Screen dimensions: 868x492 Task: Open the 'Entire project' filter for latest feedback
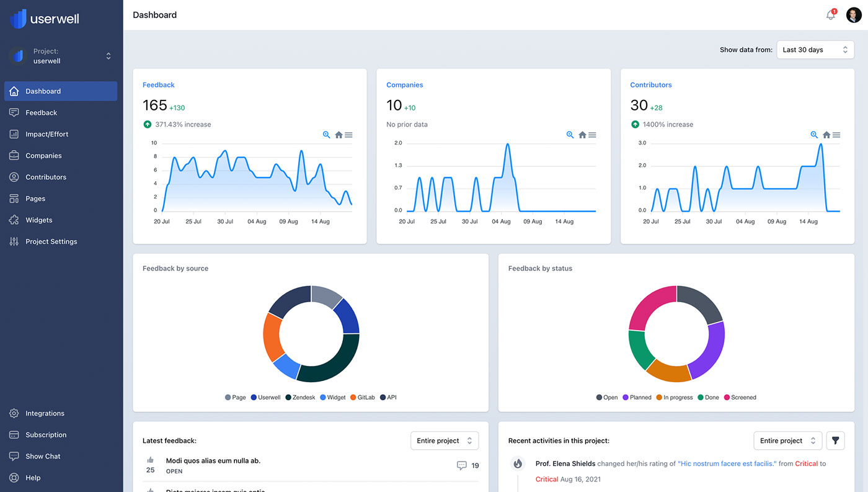(444, 441)
